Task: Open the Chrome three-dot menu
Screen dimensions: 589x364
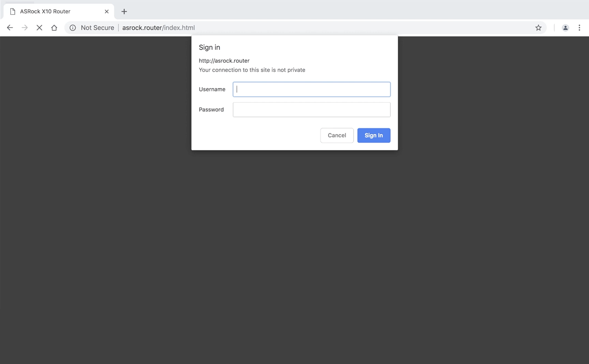Action: 579,27
